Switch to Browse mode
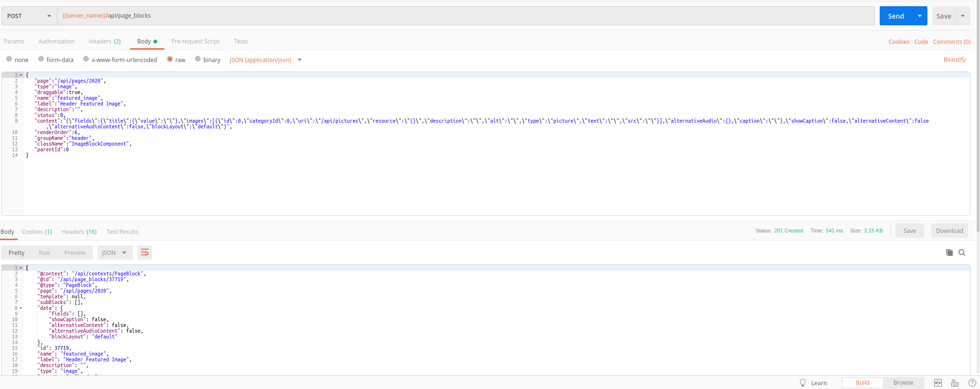 tap(903, 383)
